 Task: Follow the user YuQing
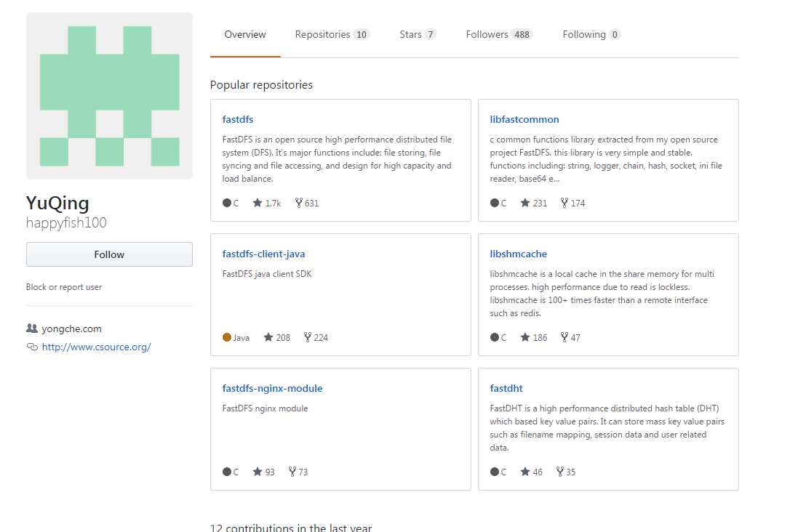(109, 254)
